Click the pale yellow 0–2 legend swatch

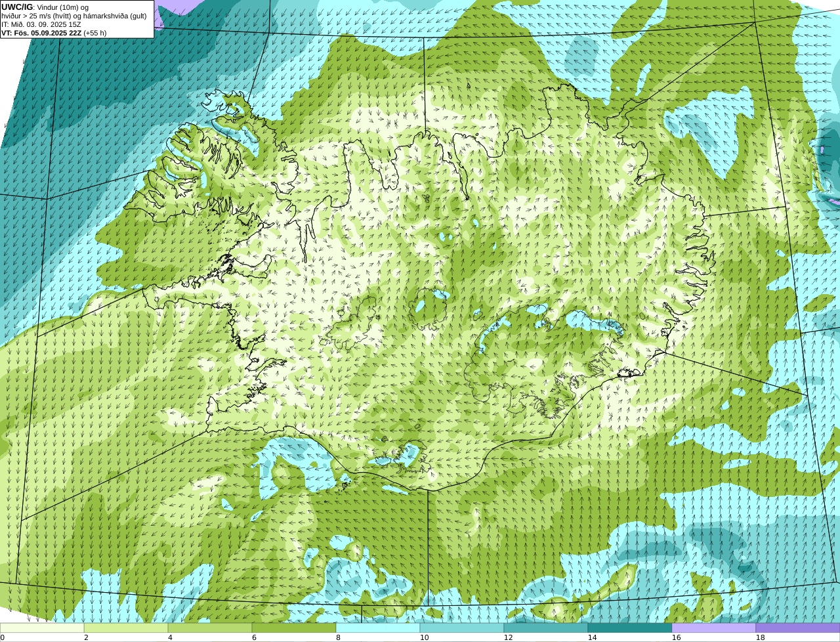(x=42, y=628)
